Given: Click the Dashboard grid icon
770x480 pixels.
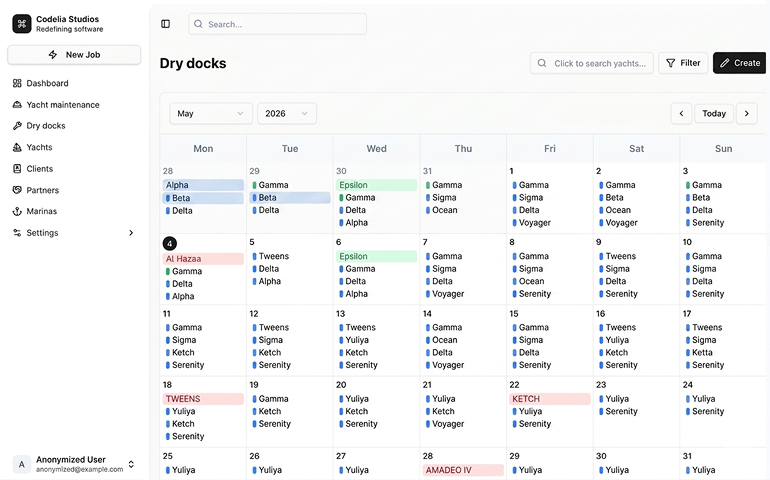Looking at the screenshot, I should [x=17, y=83].
